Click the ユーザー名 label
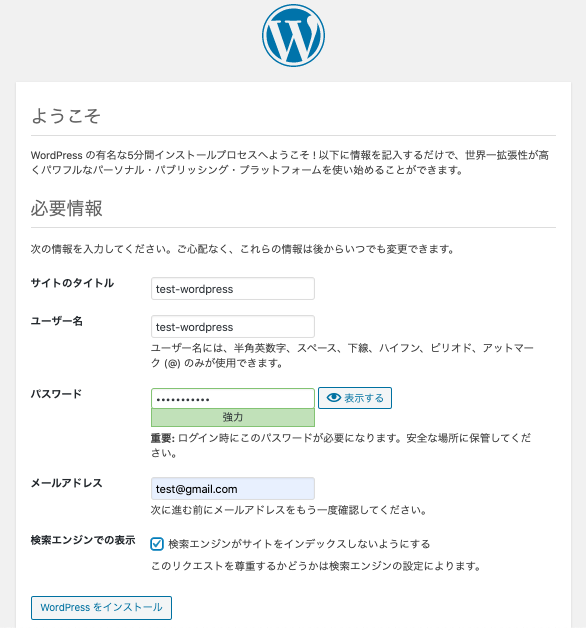The width and height of the screenshot is (586, 628). pos(57,321)
